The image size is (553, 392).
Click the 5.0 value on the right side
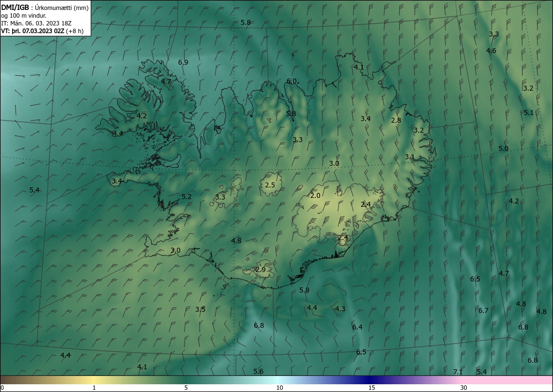click(503, 149)
